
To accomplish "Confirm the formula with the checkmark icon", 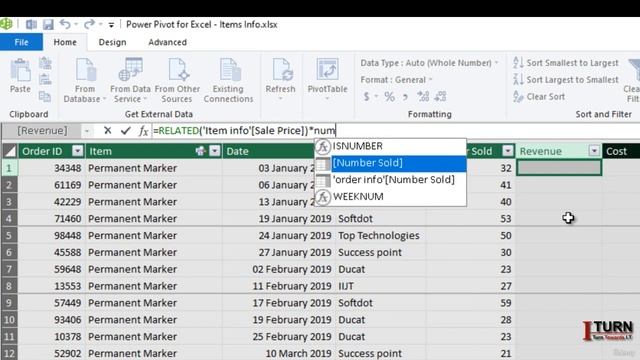I will 126,131.
